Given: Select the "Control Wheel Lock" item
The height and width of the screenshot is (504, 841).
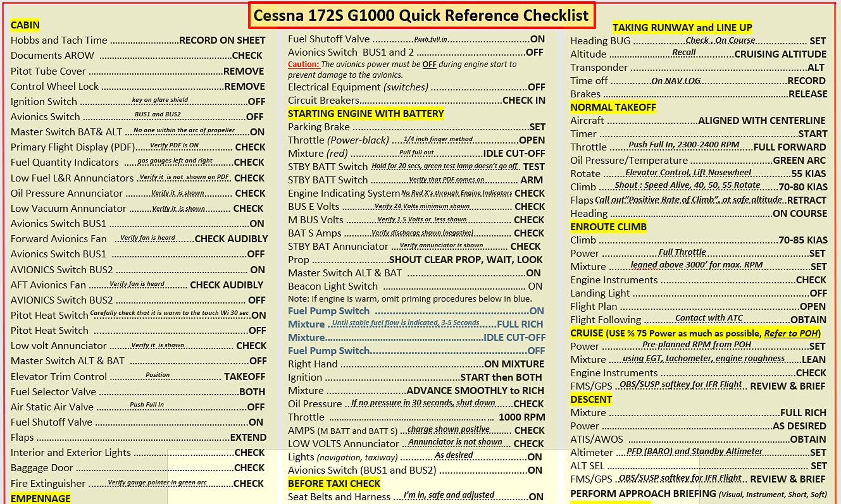Looking at the screenshot, I should 138,87.
